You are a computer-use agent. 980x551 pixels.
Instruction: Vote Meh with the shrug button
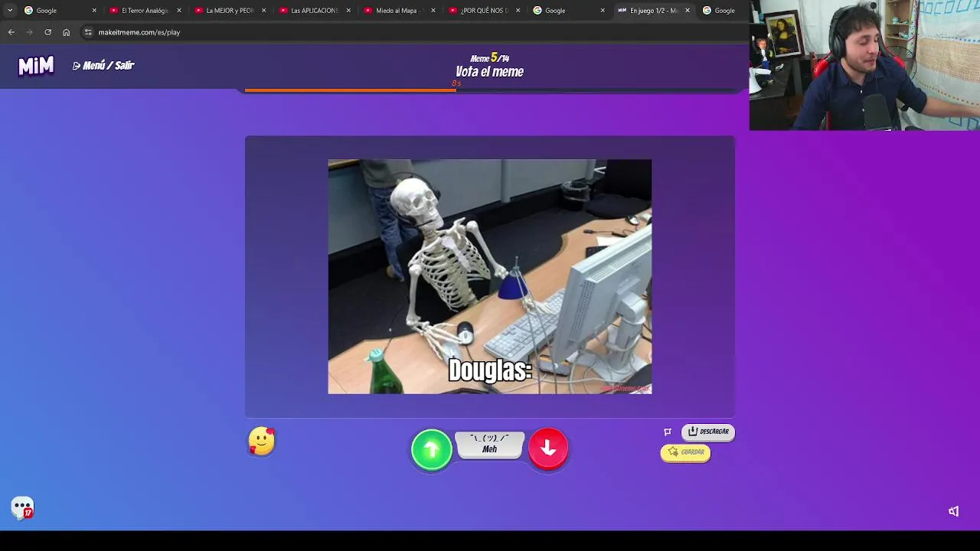coord(490,445)
